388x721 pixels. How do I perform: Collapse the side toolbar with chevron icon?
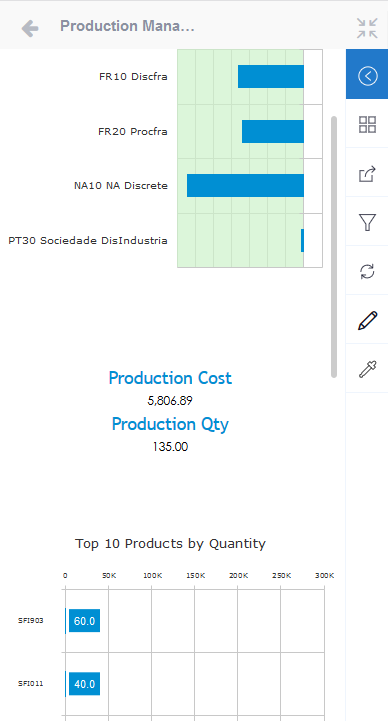(x=367, y=75)
